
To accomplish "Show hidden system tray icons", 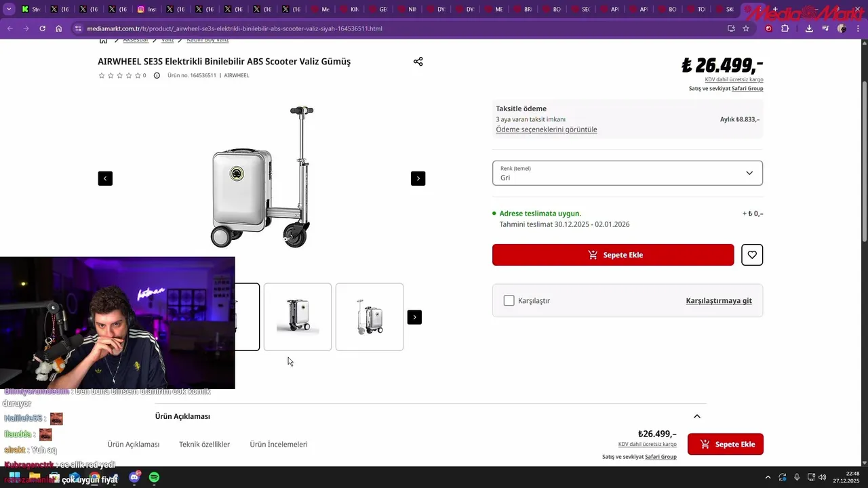I will [768, 477].
